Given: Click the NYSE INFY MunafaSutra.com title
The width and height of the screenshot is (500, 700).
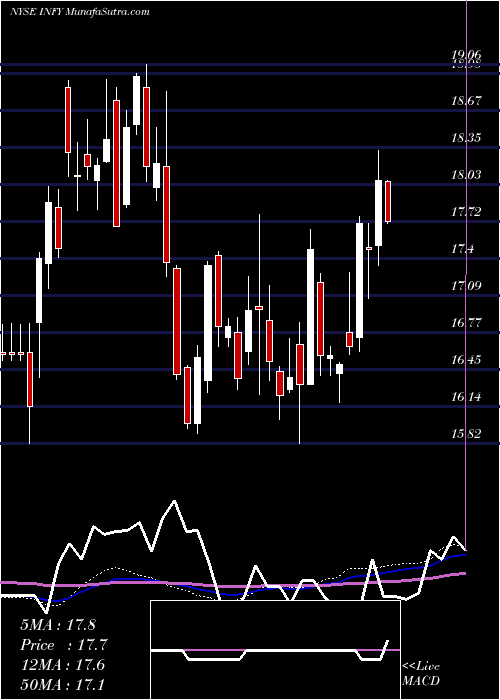Looking at the screenshot, I should coord(79,12).
